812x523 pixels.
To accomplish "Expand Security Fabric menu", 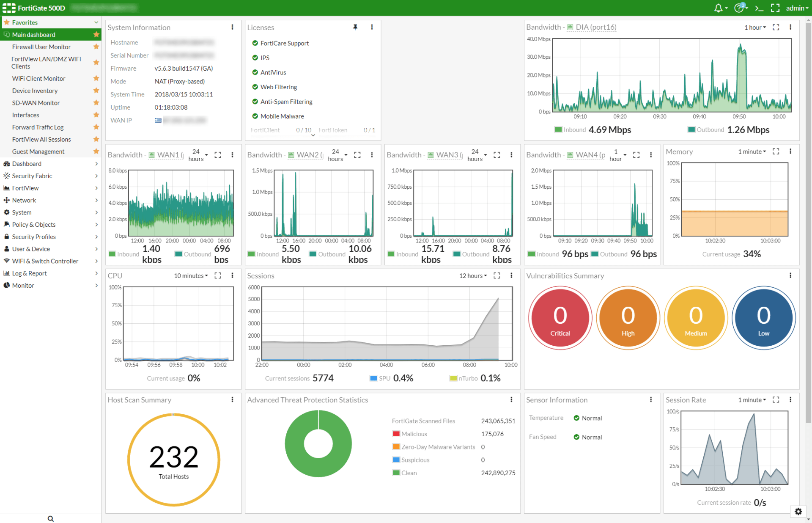I will tap(51, 176).
